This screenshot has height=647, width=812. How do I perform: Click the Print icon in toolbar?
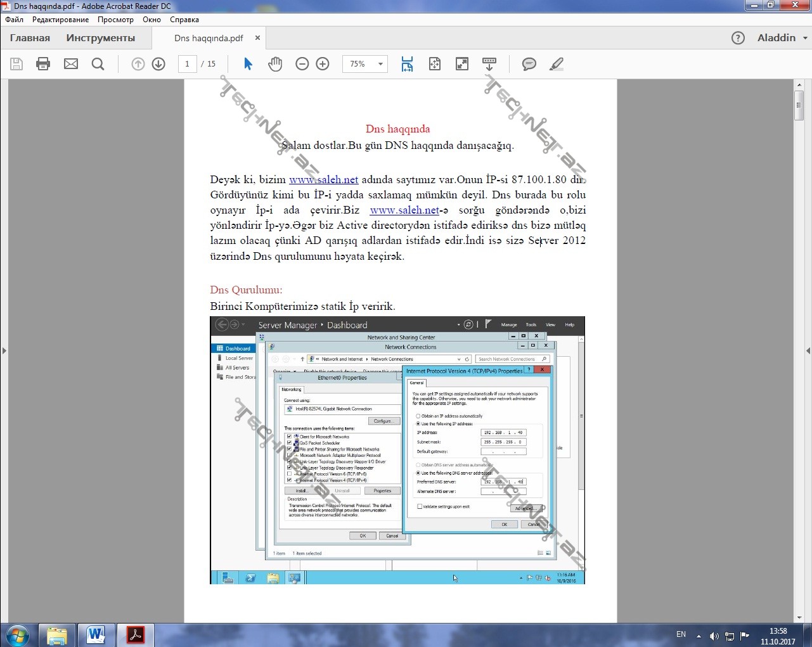[43, 64]
